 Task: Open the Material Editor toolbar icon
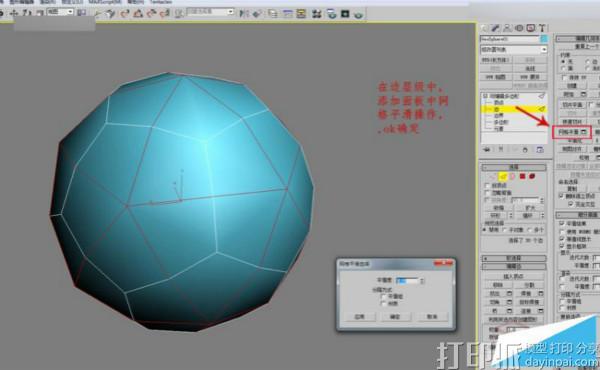click(316, 14)
